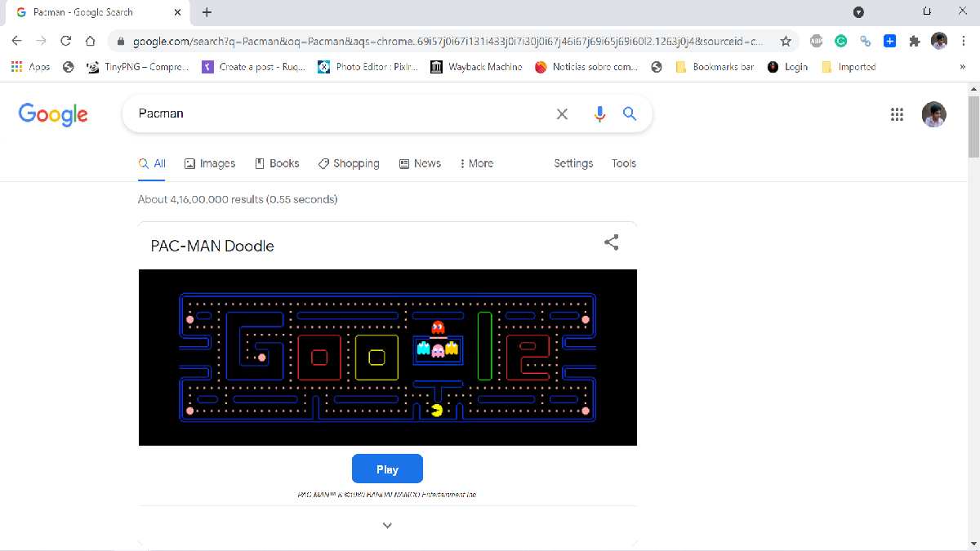Click the results count text

coord(238,199)
